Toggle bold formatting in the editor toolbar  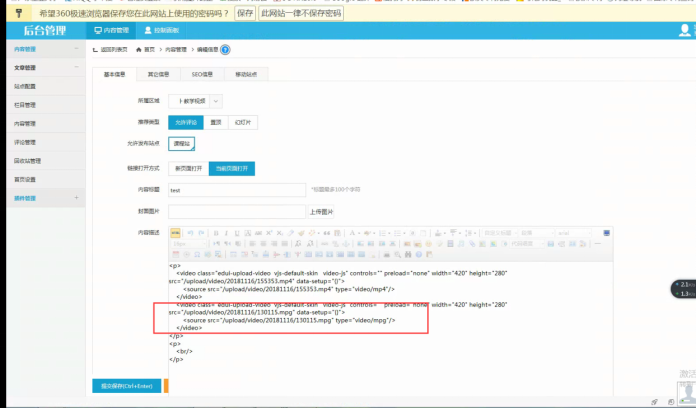(215, 233)
